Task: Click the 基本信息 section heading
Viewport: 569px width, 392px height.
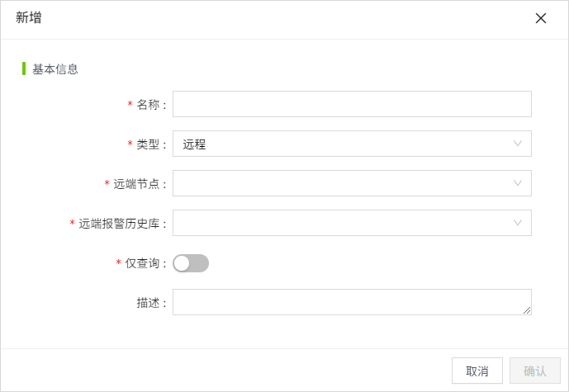Action: click(55, 69)
